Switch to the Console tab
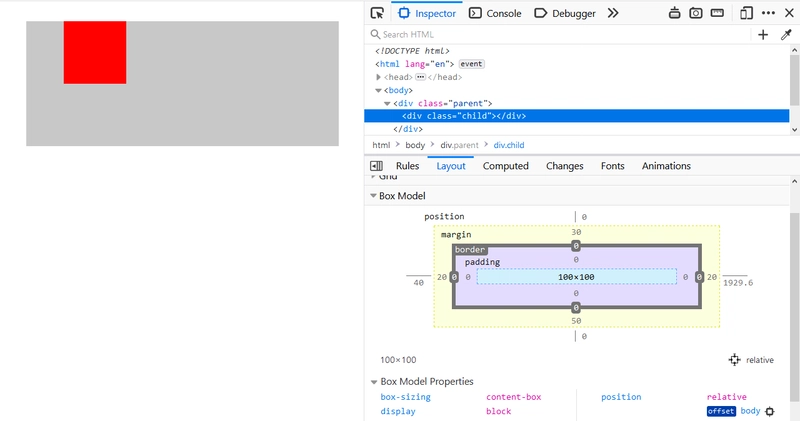Image resolution: width=800 pixels, height=421 pixels. [495, 13]
